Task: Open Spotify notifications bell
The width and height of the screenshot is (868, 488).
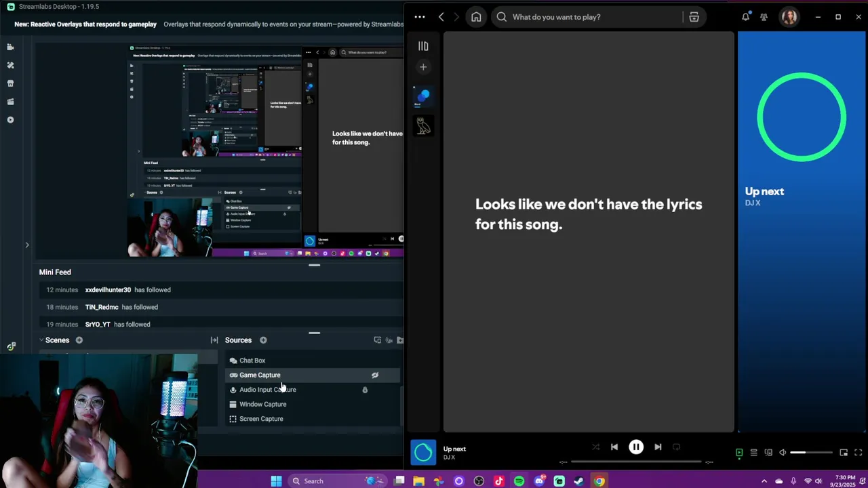Action: click(x=745, y=17)
